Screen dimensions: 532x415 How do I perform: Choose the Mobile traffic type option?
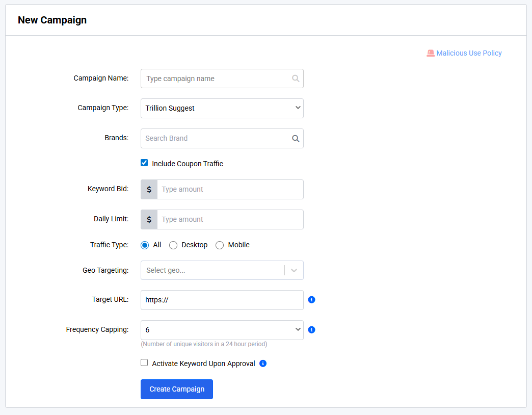click(220, 245)
